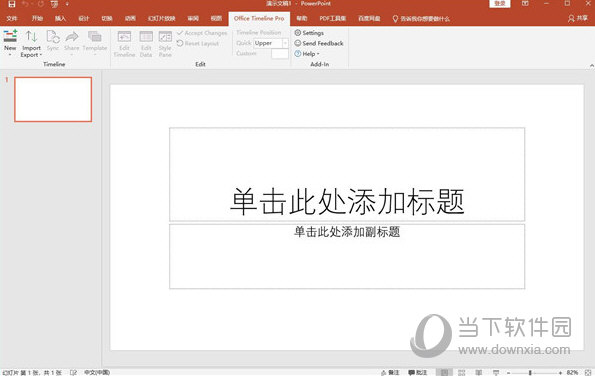Open the Customize Quick Access Toolbar arrow
The width and height of the screenshot is (595, 379).
(x=67, y=4)
